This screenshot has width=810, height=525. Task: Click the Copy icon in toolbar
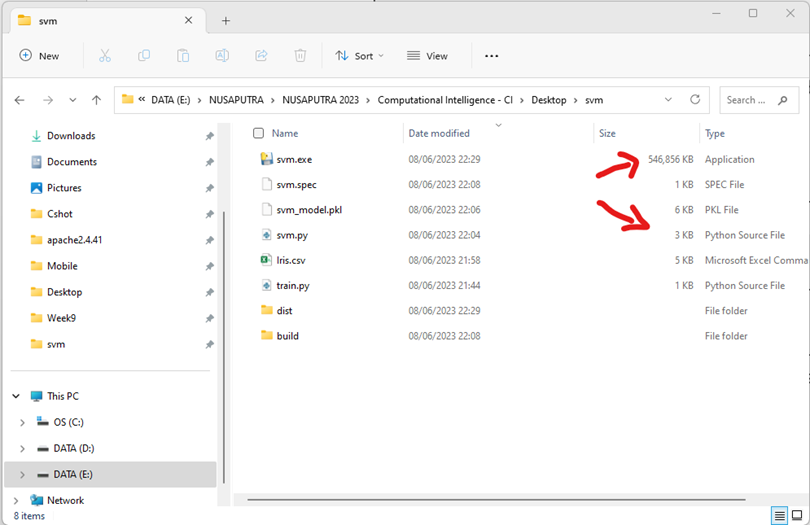(x=144, y=56)
